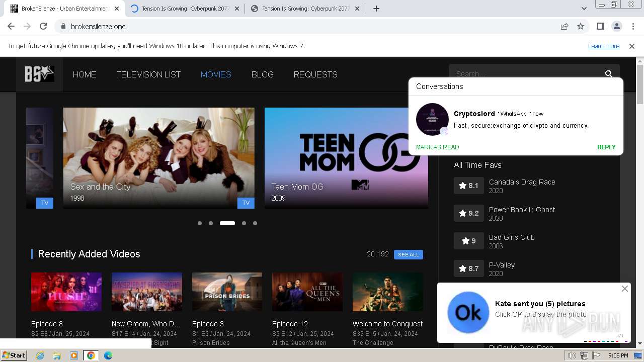Viewport: 644px width, 362px height.
Task: Open the Prison Brides thumbnail
Action: pyautogui.click(x=227, y=292)
